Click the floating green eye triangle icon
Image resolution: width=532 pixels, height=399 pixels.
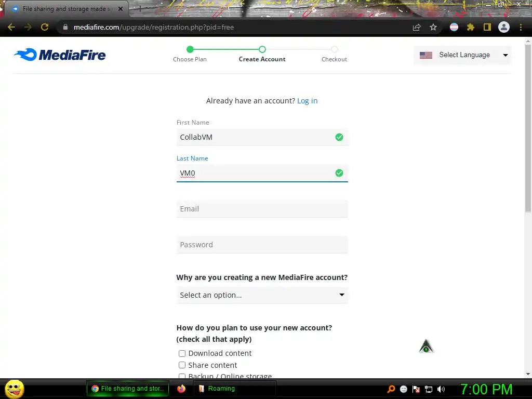(426, 346)
